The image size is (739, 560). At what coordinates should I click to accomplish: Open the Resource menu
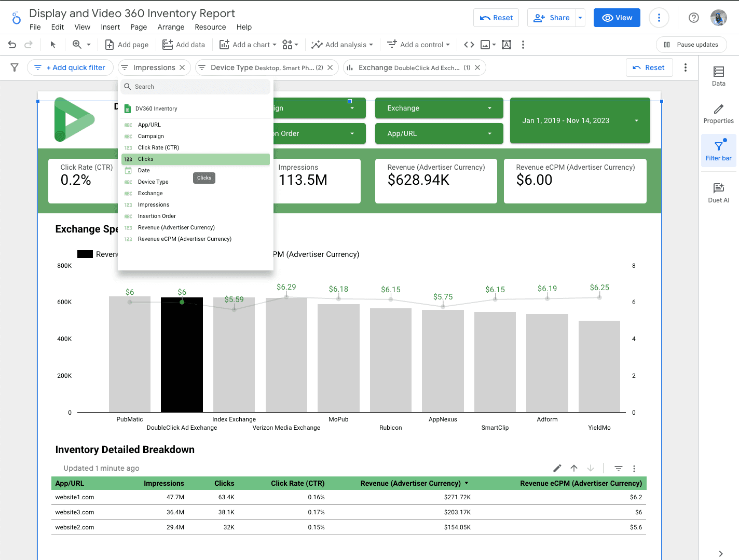210,27
